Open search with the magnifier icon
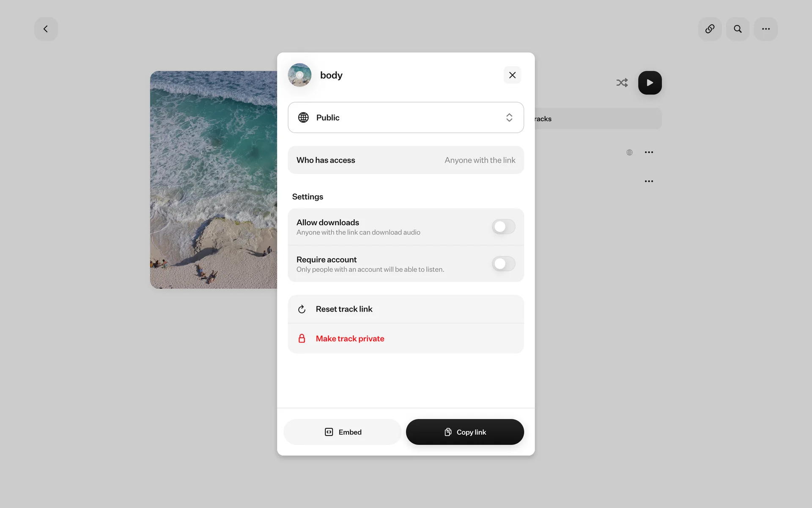The width and height of the screenshot is (812, 508). coord(738,29)
